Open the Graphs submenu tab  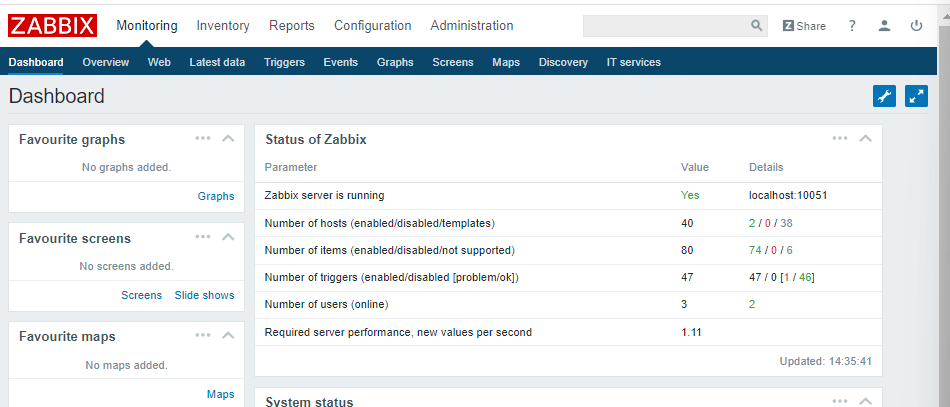click(x=395, y=62)
